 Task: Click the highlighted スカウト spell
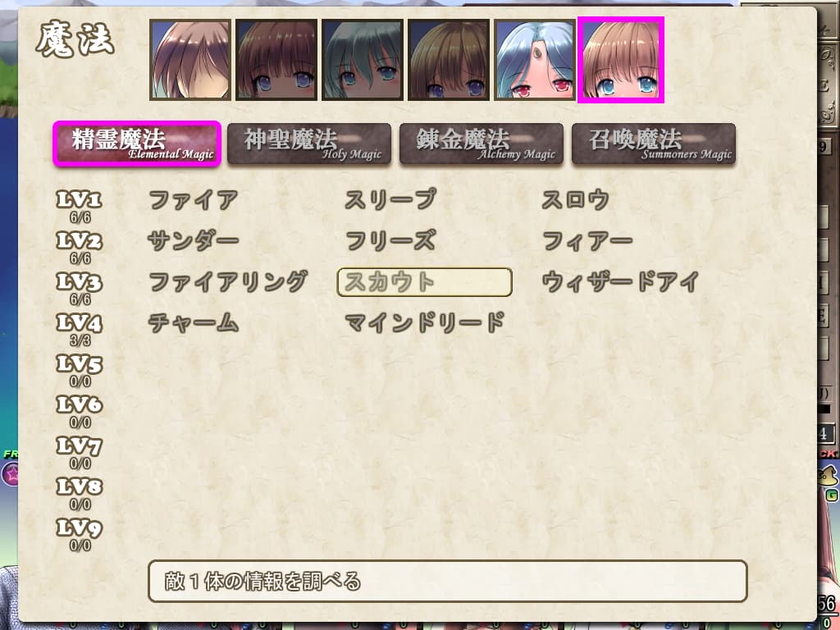coord(424,282)
